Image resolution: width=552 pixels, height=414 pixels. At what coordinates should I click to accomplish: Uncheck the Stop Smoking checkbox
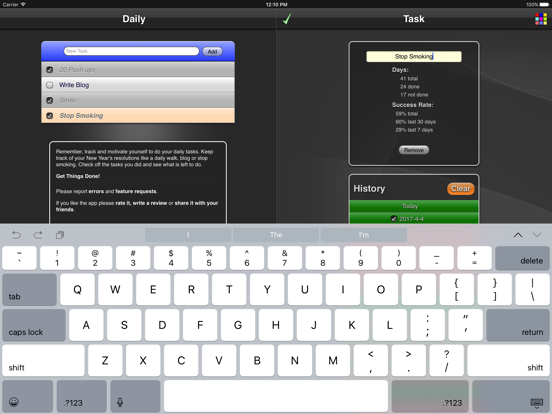click(x=50, y=115)
